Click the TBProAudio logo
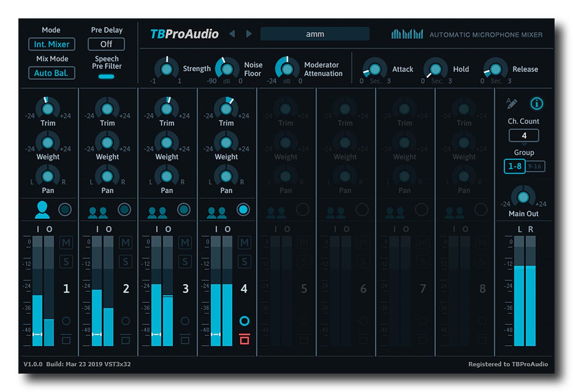The image size is (573, 392). (x=184, y=34)
